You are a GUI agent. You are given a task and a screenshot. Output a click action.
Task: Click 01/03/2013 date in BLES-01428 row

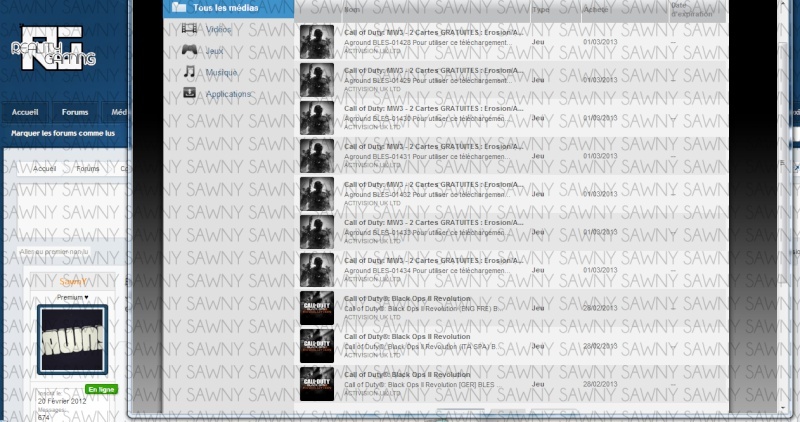[600, 42]
